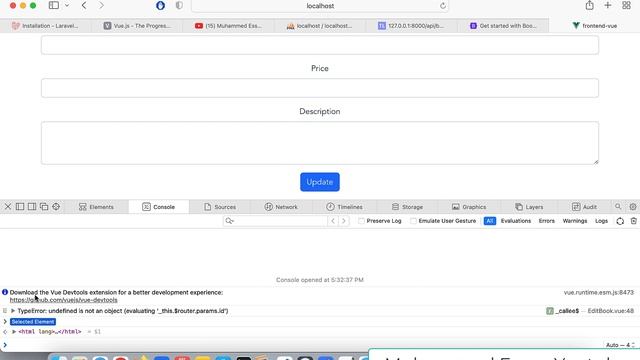
Task: Dock inspector to the left side icon
Action: pos(20,207)
